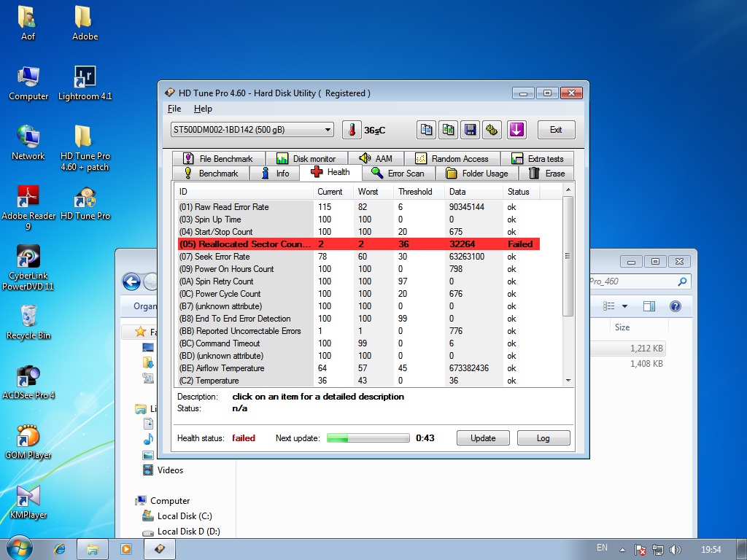747x560 pixels.
Task: Click the temperature thermometer icon
Action: (x=352, y=130)
